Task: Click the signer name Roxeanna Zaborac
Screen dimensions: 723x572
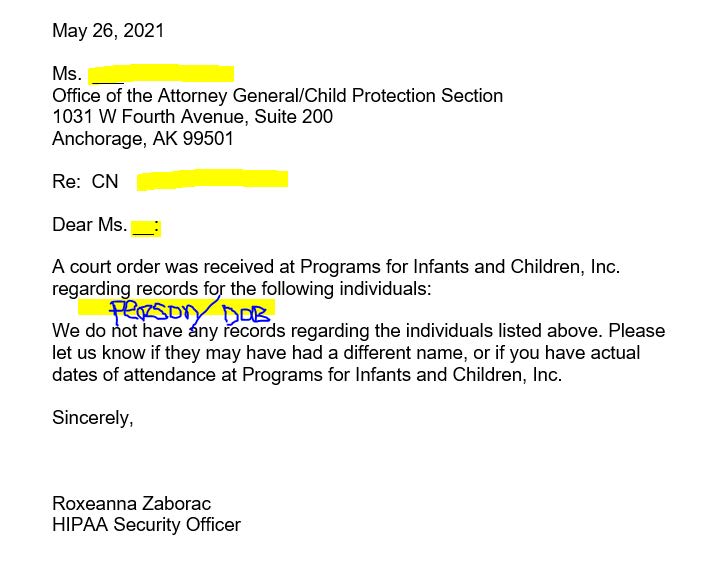Action: (132, 503)
